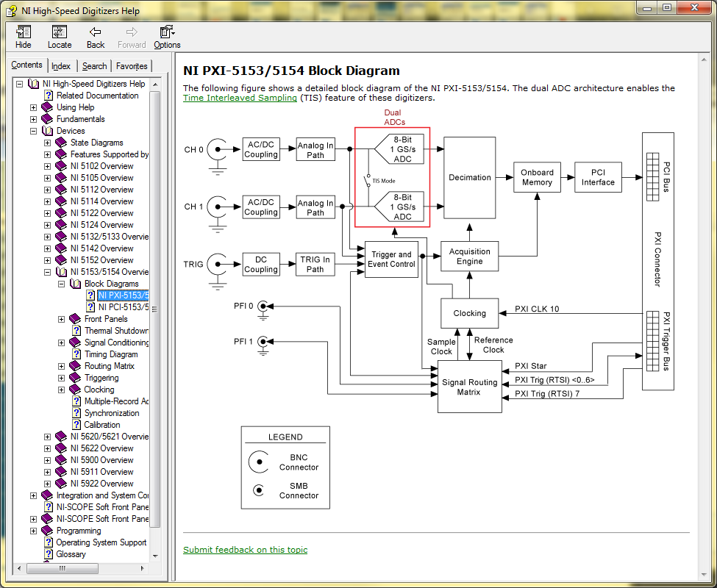Switch to the Index tab
The height and width of the screenshot is (588, 717).
pos(61,66)
